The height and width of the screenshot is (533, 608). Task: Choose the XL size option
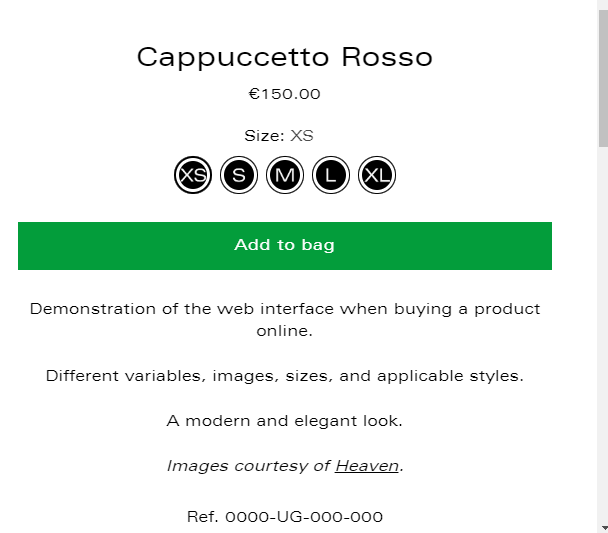click(x=377, y=176)
